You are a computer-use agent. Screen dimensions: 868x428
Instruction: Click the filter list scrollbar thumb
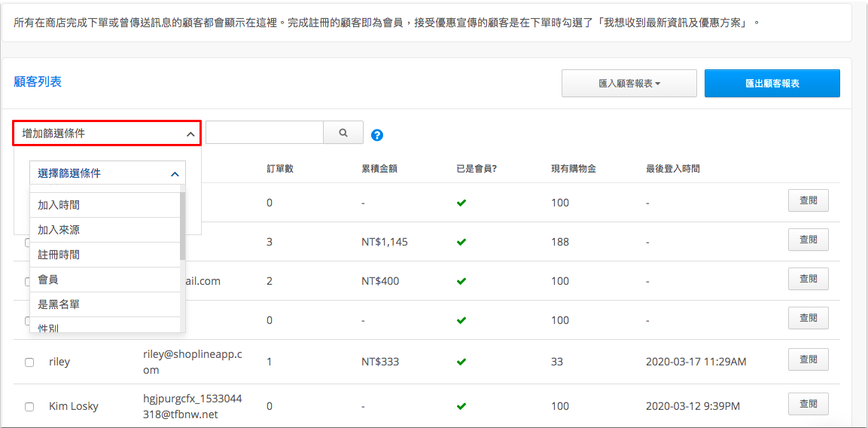(x=183, y=226)
